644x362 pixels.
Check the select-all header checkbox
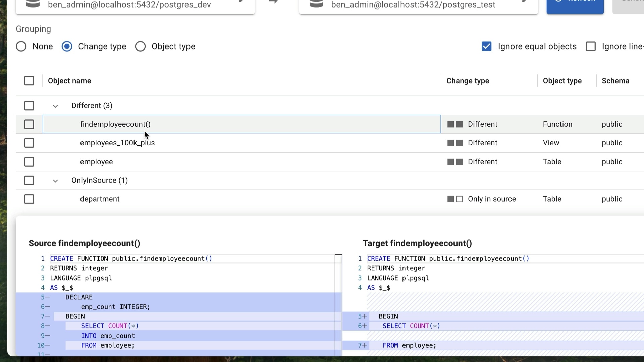tap(29, 81)
